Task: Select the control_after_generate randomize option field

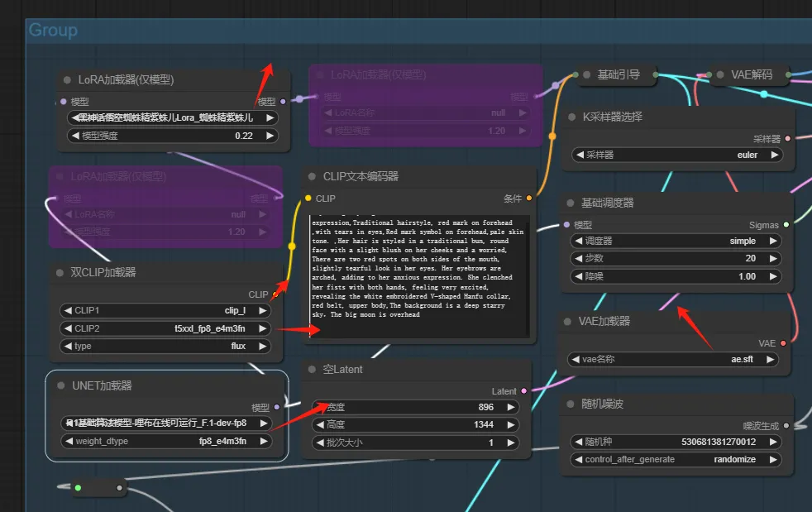Action: (677, 459)
